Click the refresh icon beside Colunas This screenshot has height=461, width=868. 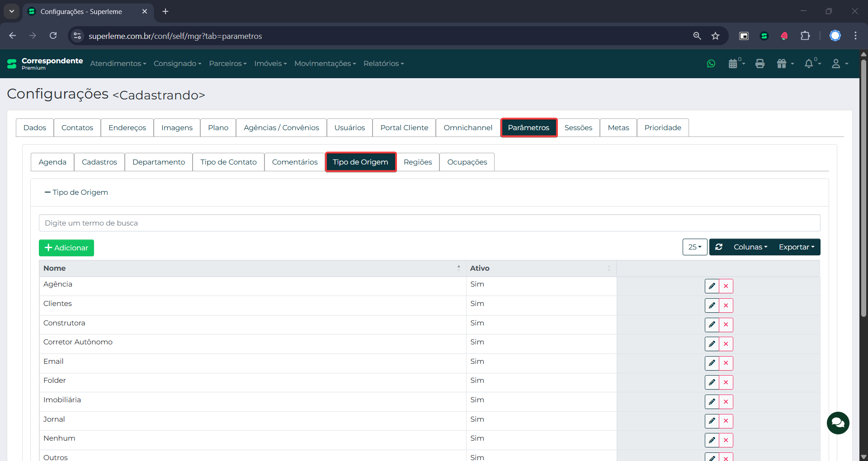coord(719,247)
